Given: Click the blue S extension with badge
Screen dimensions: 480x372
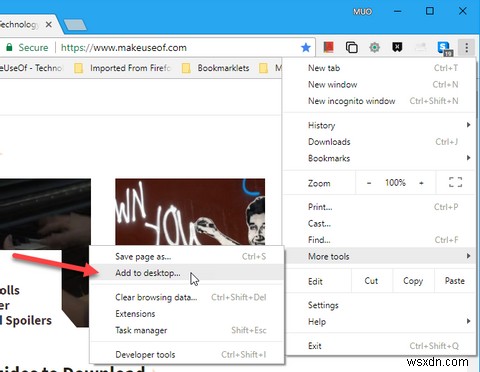Looking at the screenshot, I should click(x=445, y=49).
